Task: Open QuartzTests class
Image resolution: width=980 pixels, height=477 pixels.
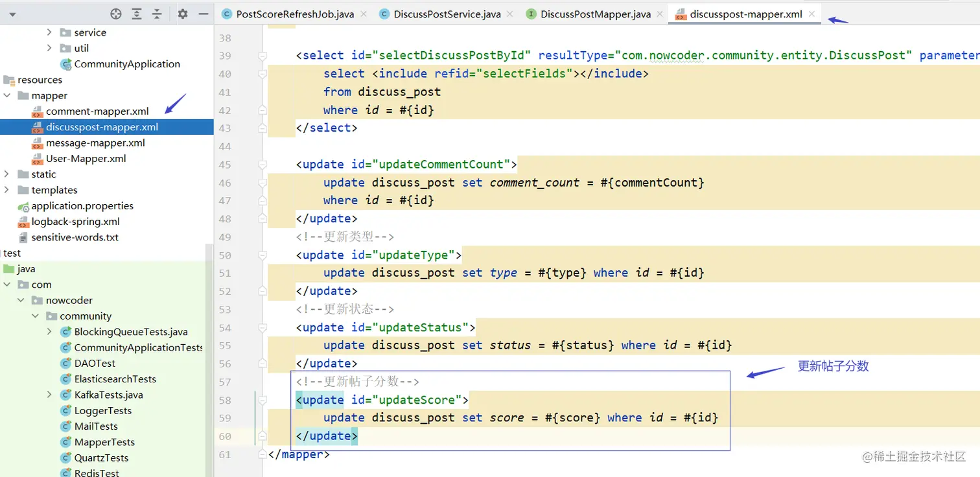Action: (101, 458)
